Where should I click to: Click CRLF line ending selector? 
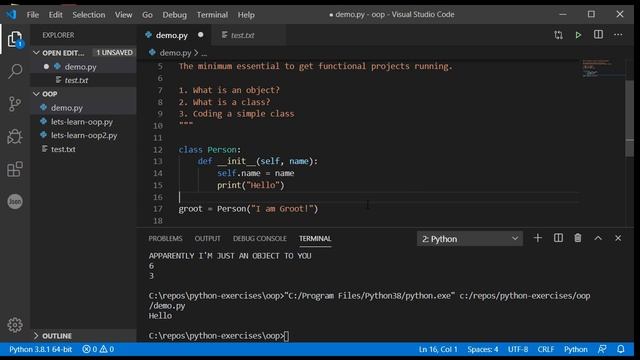(x=546, y=349)
